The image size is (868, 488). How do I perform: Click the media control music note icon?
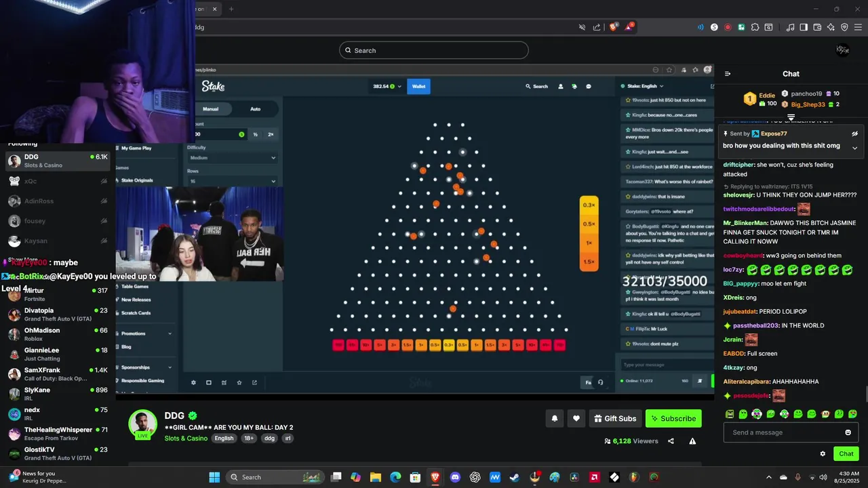(x=790, y=27)
